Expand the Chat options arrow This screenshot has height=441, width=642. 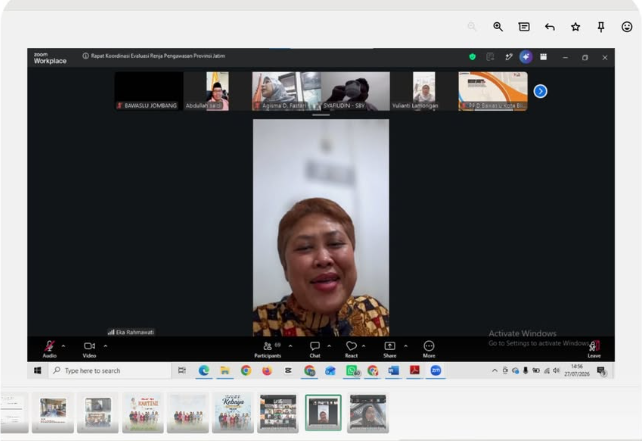(329, 346)
